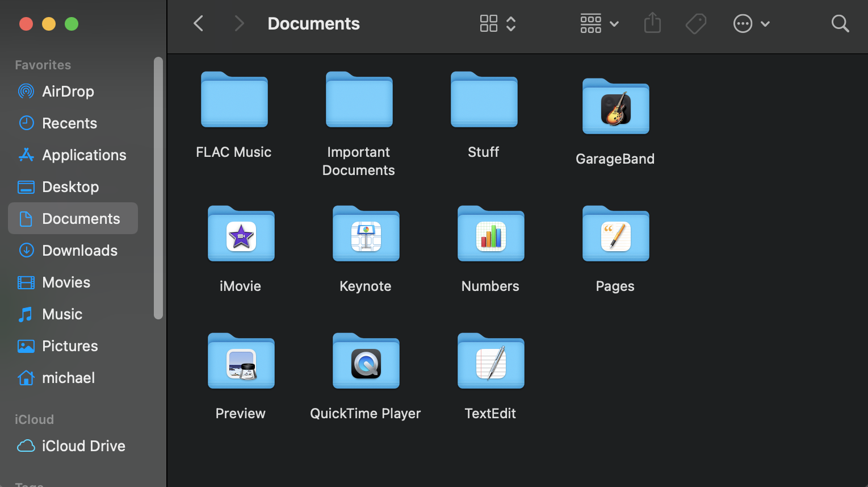This screenshot has width=868, height=487.
Task: Open the Tags tool in the toolbar
Action: coord(696,23)
